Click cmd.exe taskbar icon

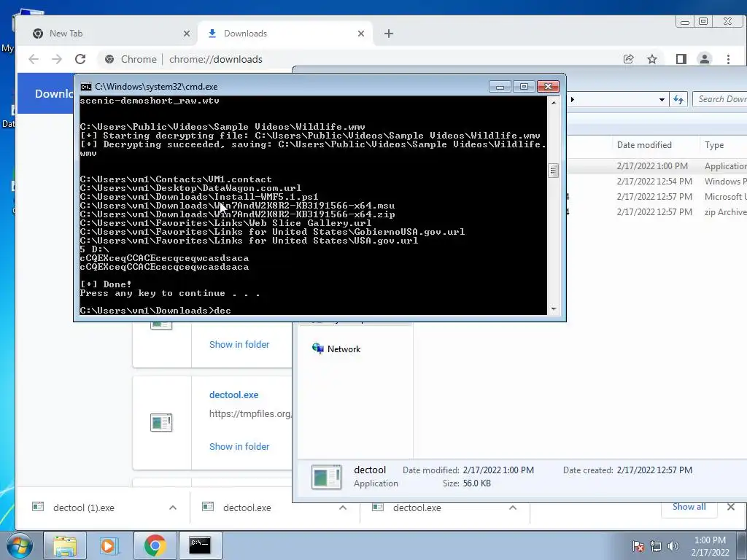click(x=200, y=545)
